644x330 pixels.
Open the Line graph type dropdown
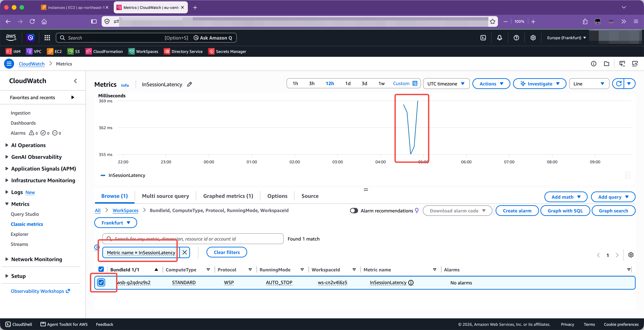[x=589, y=84]
